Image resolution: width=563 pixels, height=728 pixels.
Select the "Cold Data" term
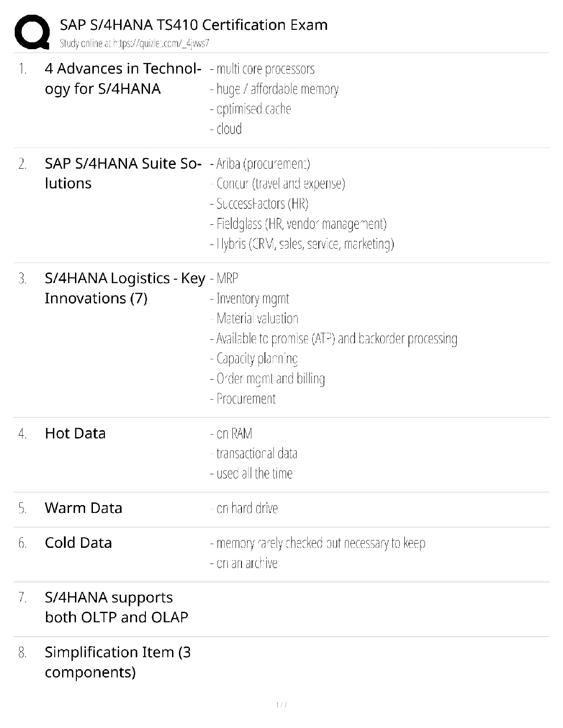[78, 543]
